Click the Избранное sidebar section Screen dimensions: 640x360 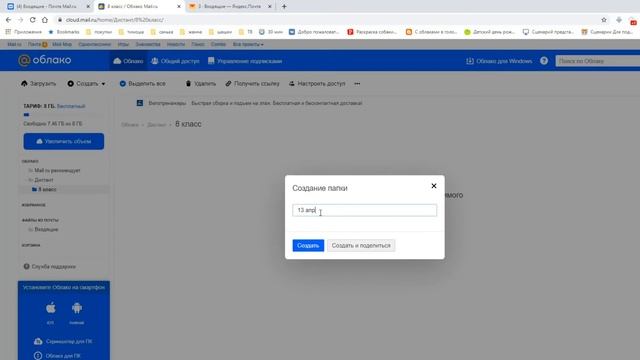pos(33,205)
